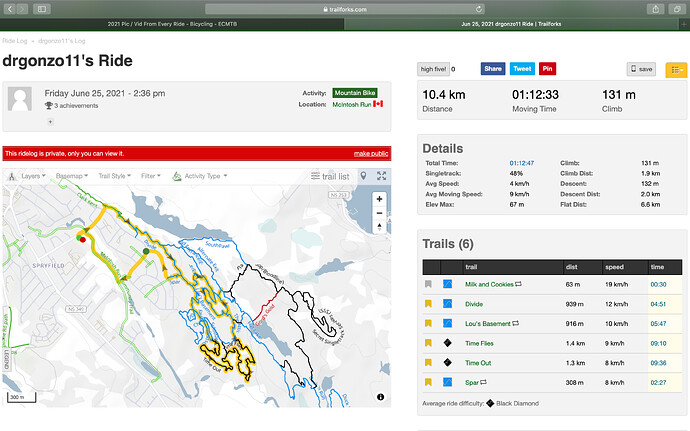Open the Activity Type dropdown

coord(201,176)
